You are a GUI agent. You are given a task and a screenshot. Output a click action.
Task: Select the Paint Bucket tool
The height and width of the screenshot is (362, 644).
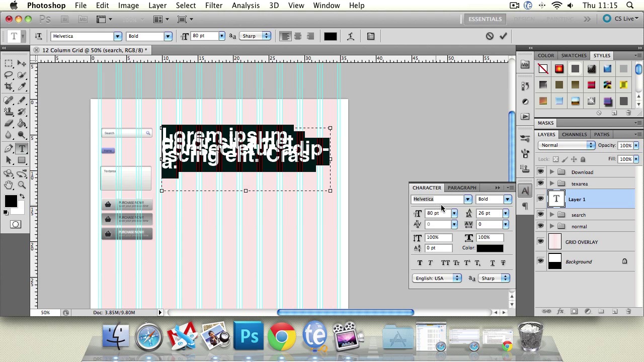pyautogui.click(x=22, y=123)
